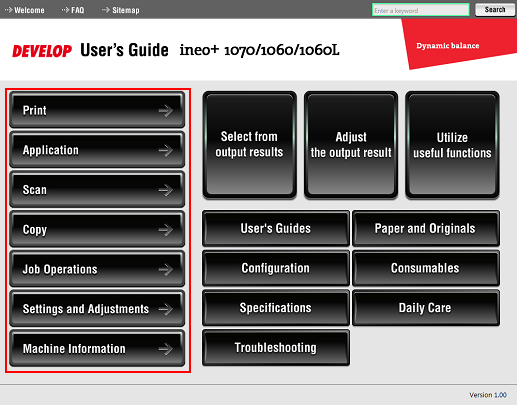The image size is (517, 405).
Task: Open the Application section
Action: (x=97, y=150)
